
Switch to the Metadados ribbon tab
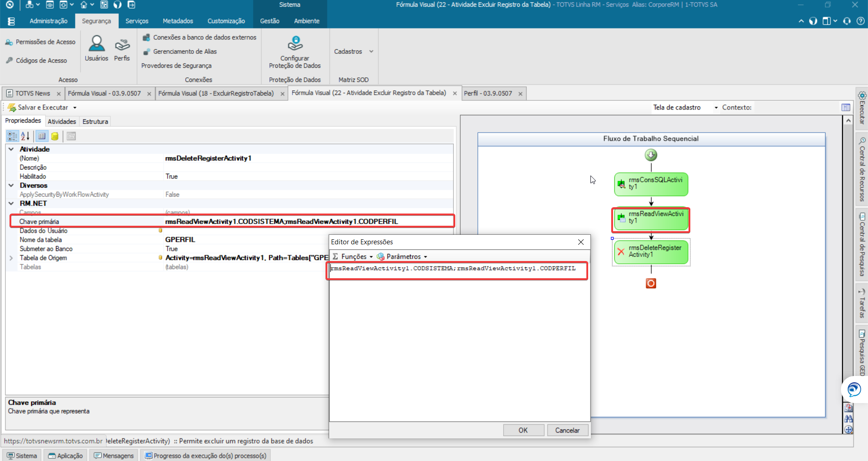pos(178,21)
